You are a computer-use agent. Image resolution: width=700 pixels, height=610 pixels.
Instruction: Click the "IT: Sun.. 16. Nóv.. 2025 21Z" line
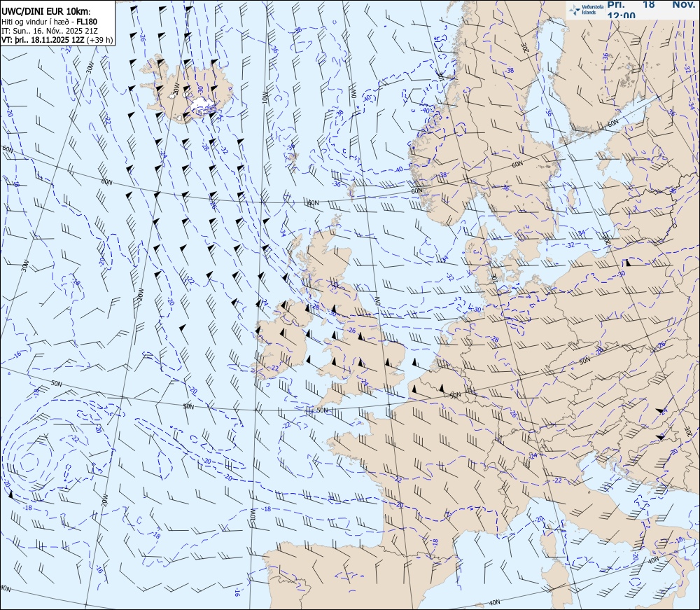(x=50, y=31)
